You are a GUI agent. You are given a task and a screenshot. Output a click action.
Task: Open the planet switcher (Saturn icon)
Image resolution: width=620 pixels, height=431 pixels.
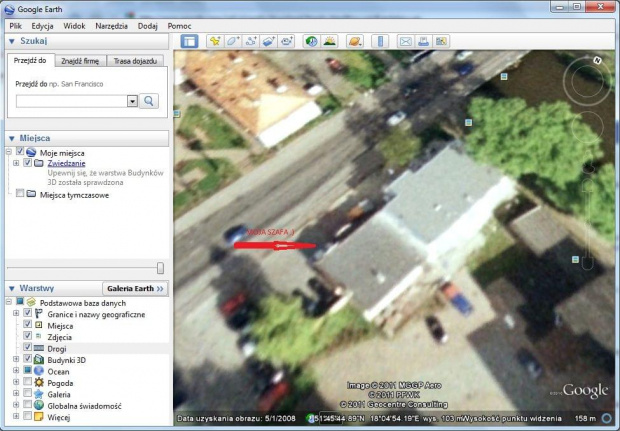355,41
